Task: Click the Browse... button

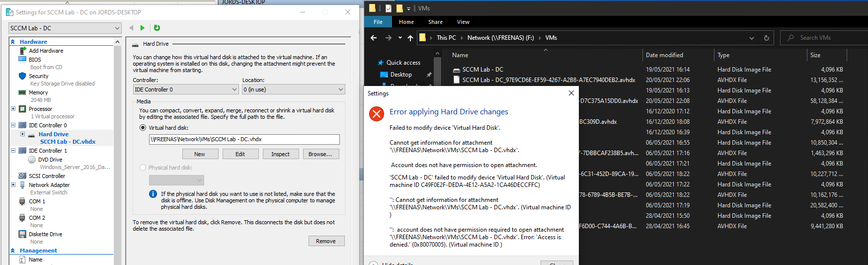Action: coord(321,154)
